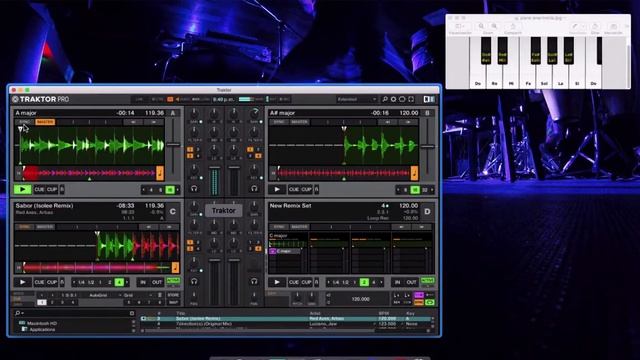Set loop IN on deck C

pyautogui.click(x=143, y=282)
